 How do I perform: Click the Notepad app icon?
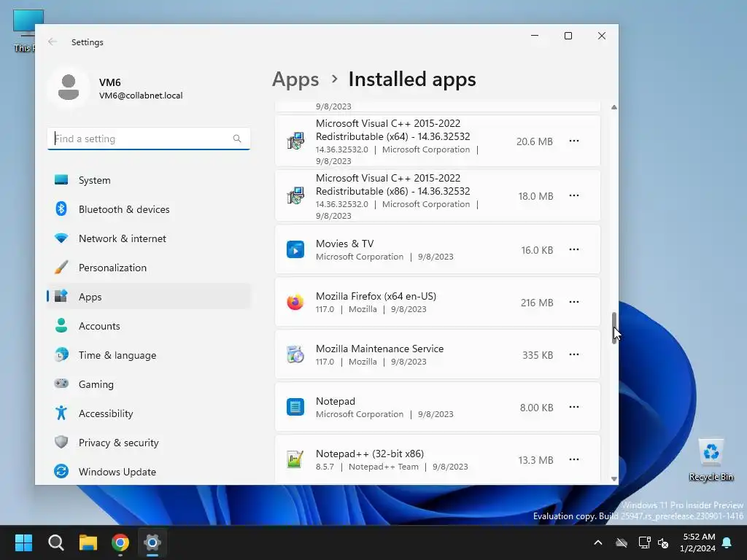click(x=295, y=407)
